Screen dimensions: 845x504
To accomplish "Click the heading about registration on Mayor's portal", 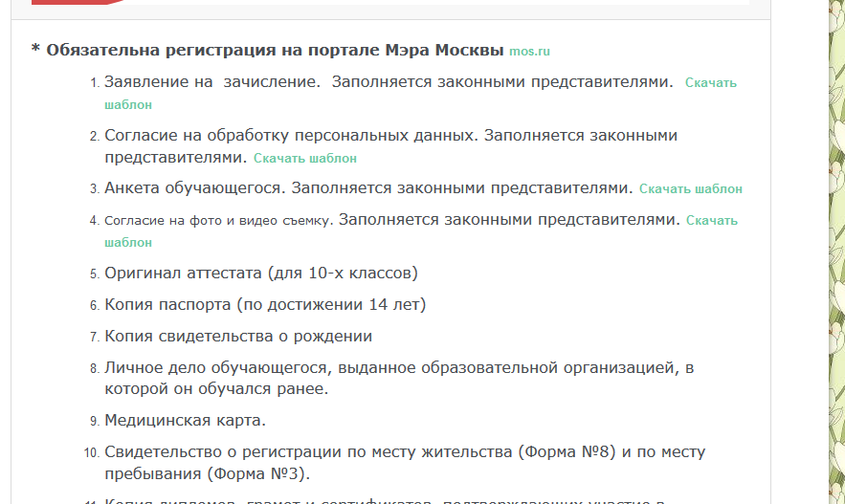I will coord(276,50).
